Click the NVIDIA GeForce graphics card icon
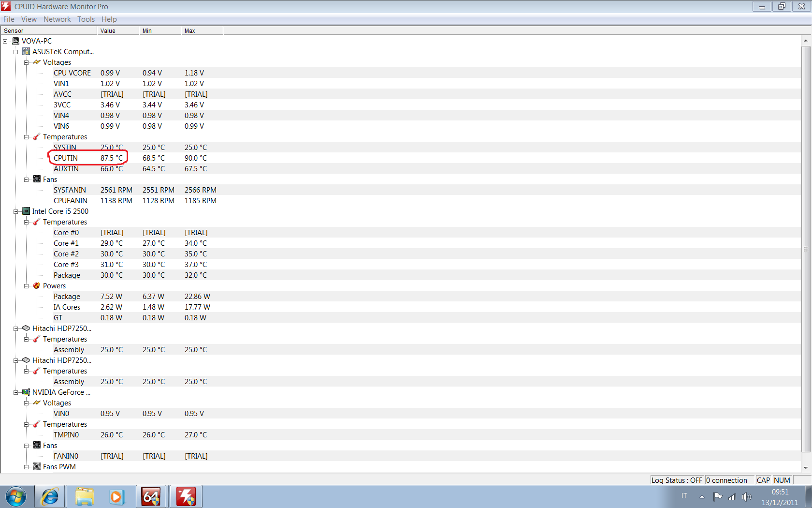This screenshot has width=812, height=508. pyautogui.click(x=26, y=392)
